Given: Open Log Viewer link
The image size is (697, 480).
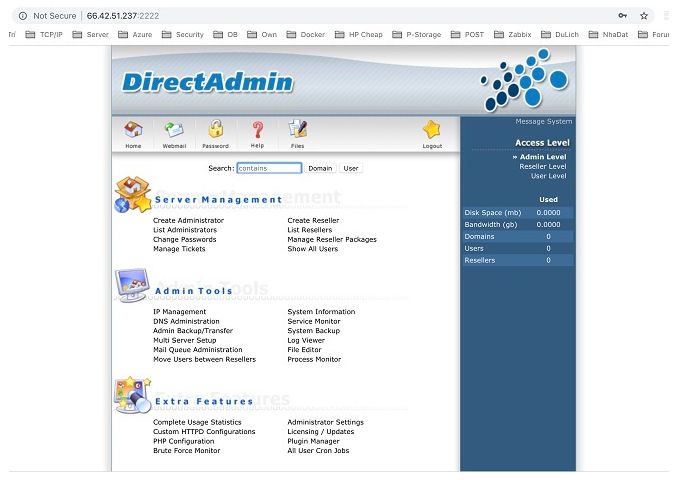Looking at the screenshot, I should [x=306, y=340].
